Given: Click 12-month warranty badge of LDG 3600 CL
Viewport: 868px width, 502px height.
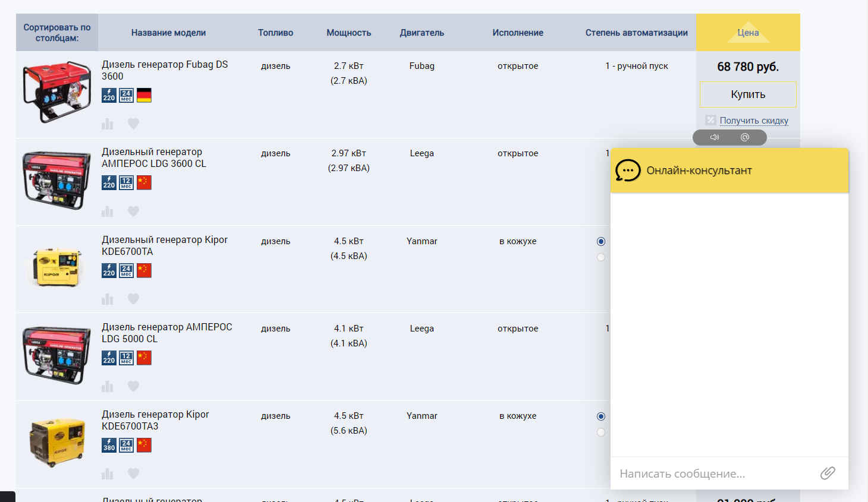Looking at the screenshot, I should tap(126, 182).
